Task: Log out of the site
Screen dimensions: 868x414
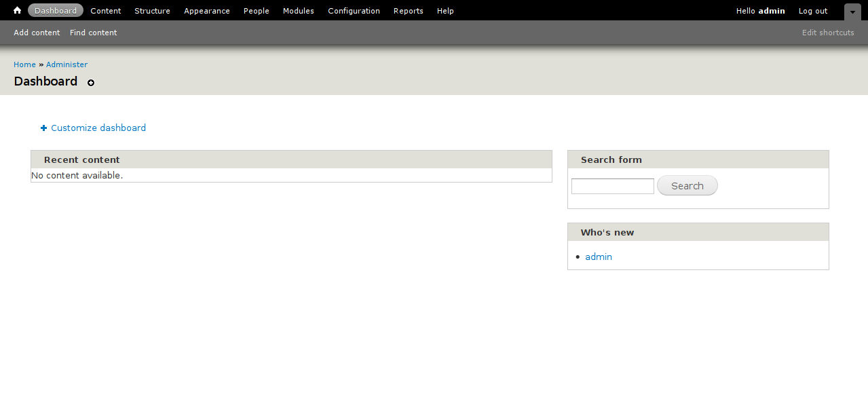Action: (x=812, y=10)
